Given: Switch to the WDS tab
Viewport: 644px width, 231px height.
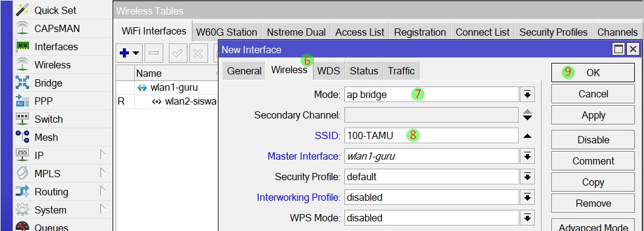Looking at the screenshot, I should 329,71.
